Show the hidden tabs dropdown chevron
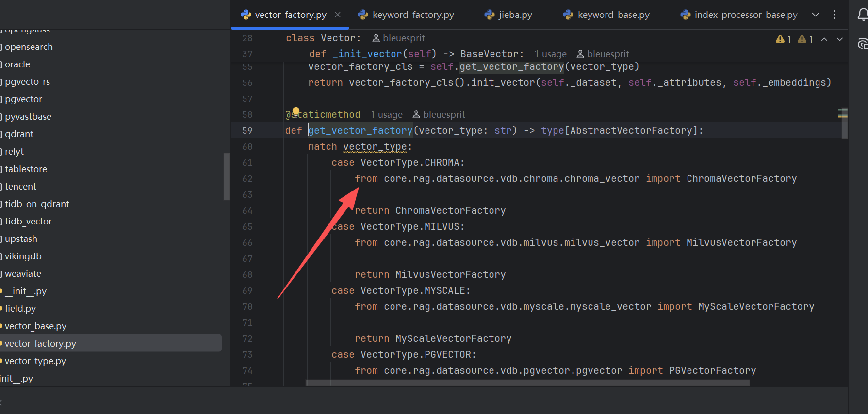868x414 pixels. click(816, 15)
